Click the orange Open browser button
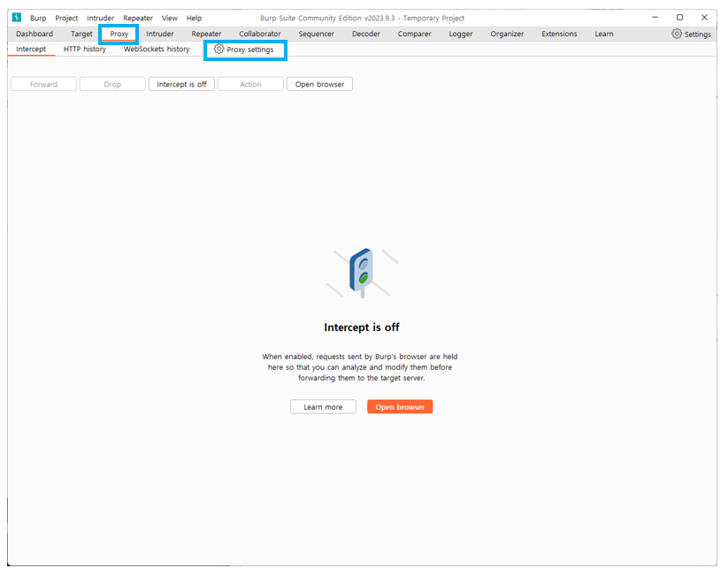Viewport: 728px width, 576px height. click(400, 407)
